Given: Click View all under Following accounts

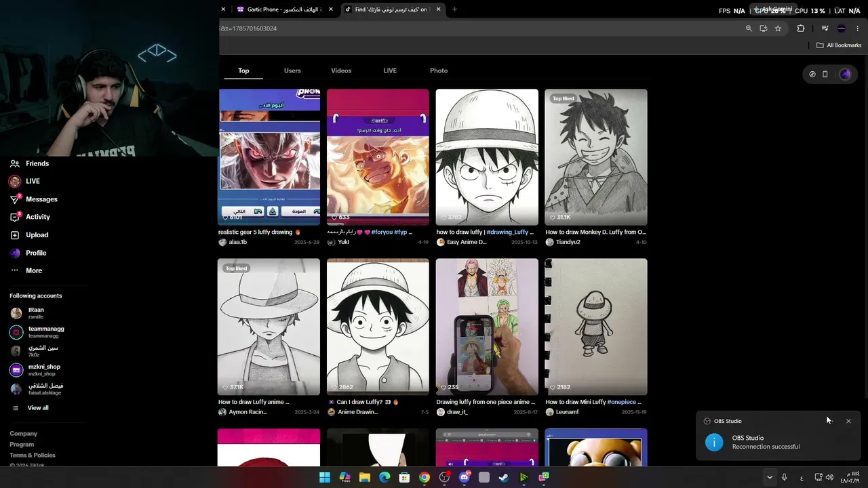Looking at the screenshot, I should point(30,408).
